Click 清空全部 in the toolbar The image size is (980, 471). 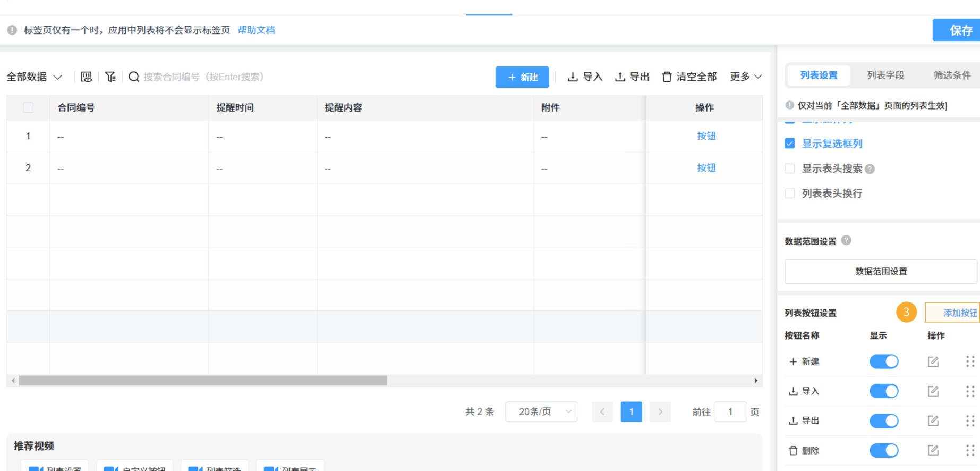(x=689, y=77)
